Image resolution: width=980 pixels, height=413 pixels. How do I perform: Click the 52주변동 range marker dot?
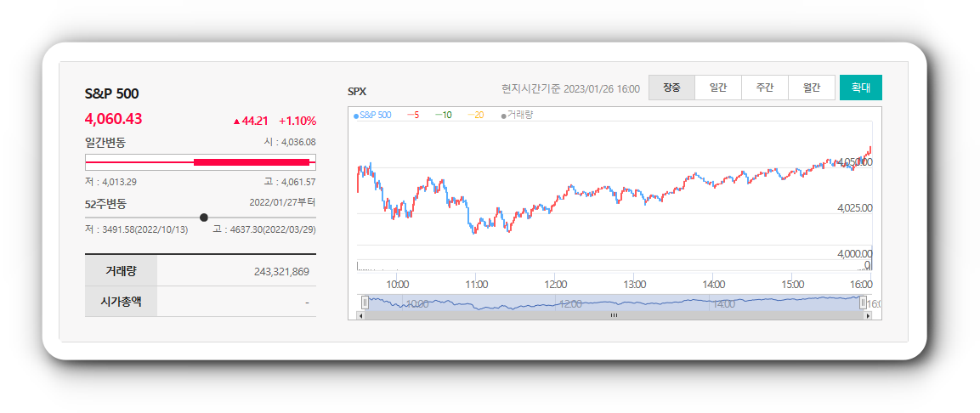[204, 218]
